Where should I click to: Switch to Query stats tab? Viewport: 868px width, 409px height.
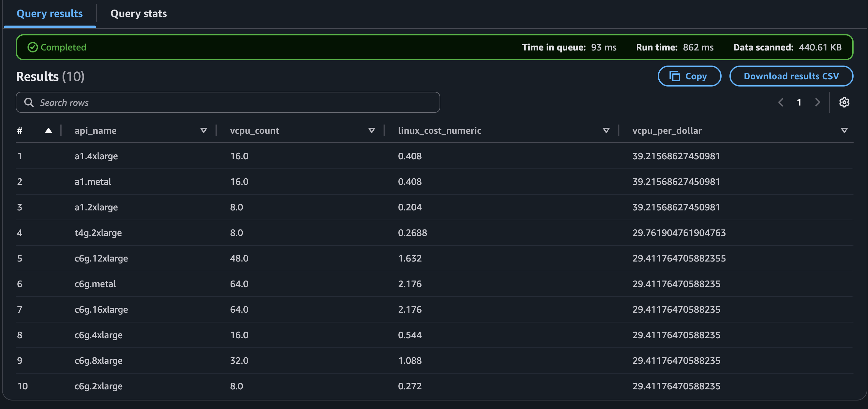tap(139, 13)
